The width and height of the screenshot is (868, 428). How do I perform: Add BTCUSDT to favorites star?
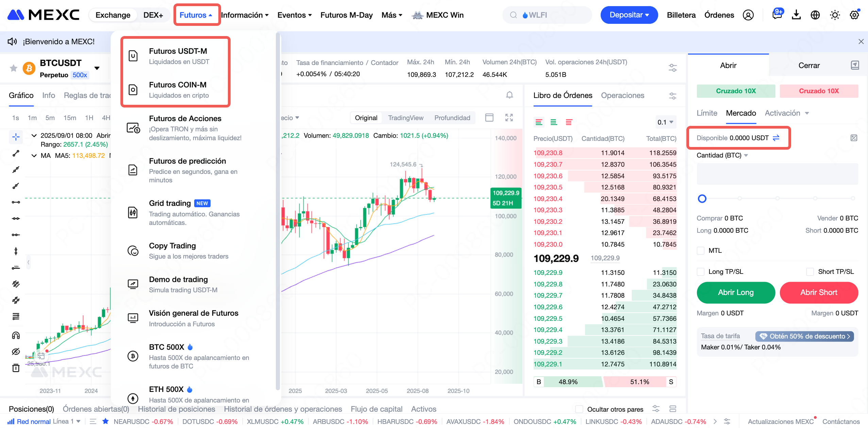(14, 68)
